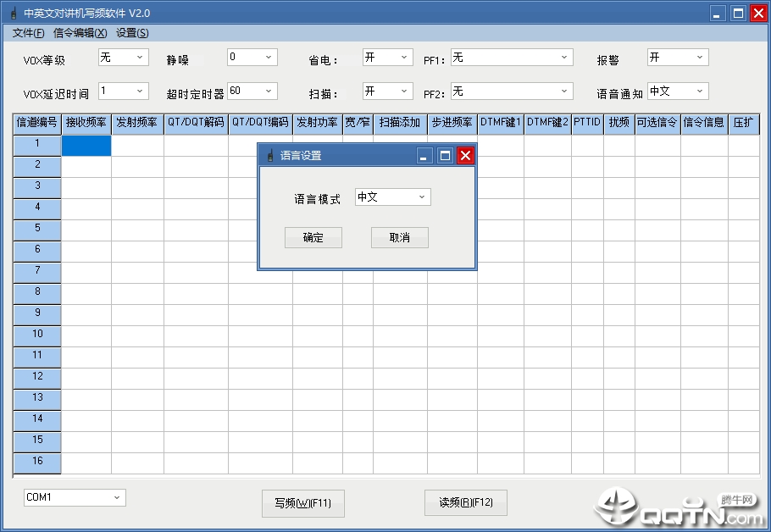
Task: Click the walkie-talkie icon in main title bar
Action: pos(14,14)
